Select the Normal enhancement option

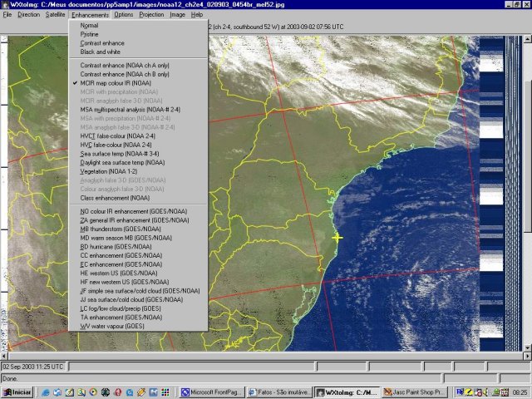[89, 25]
